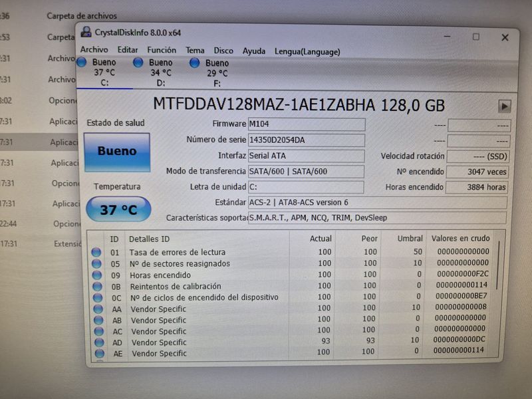Click the 'Actual' column header
Screen dimensions: 532x399
pyautogui.click(x=312, y=239)
